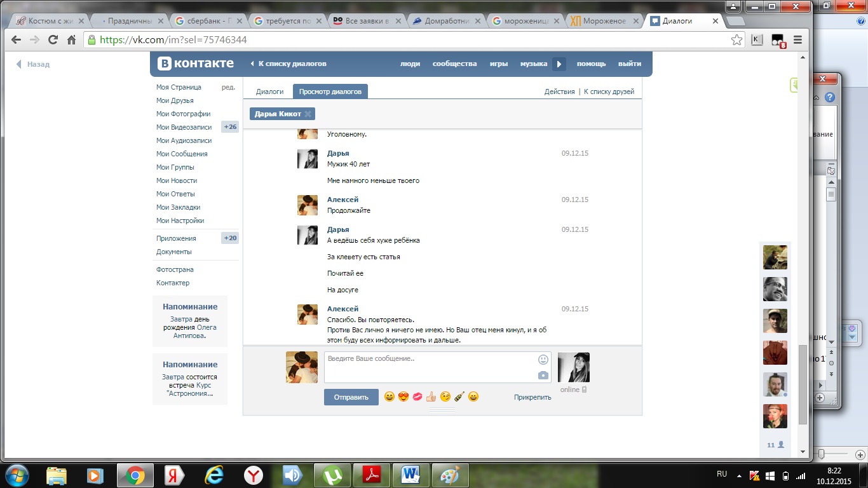868x488 pixels.
Task: Open the Windows Start menu
Action: (16, 475)
